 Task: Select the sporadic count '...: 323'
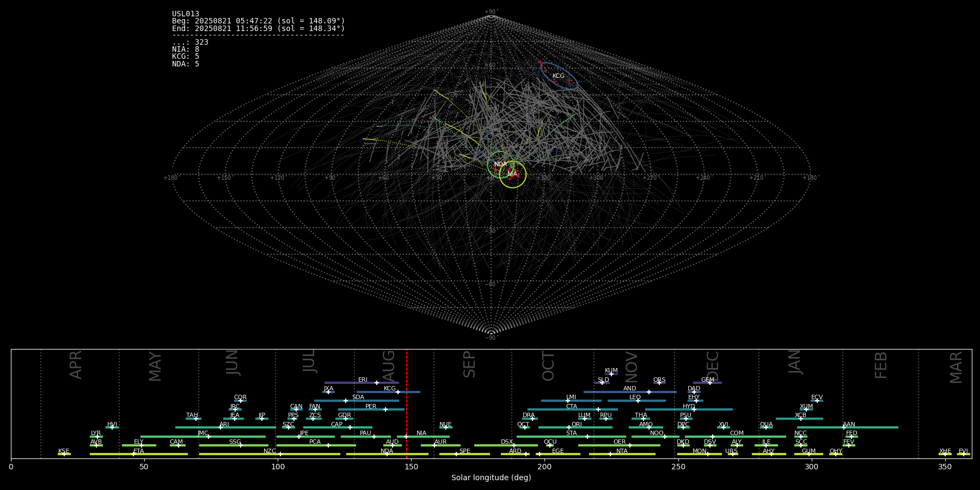click(190, 42)
